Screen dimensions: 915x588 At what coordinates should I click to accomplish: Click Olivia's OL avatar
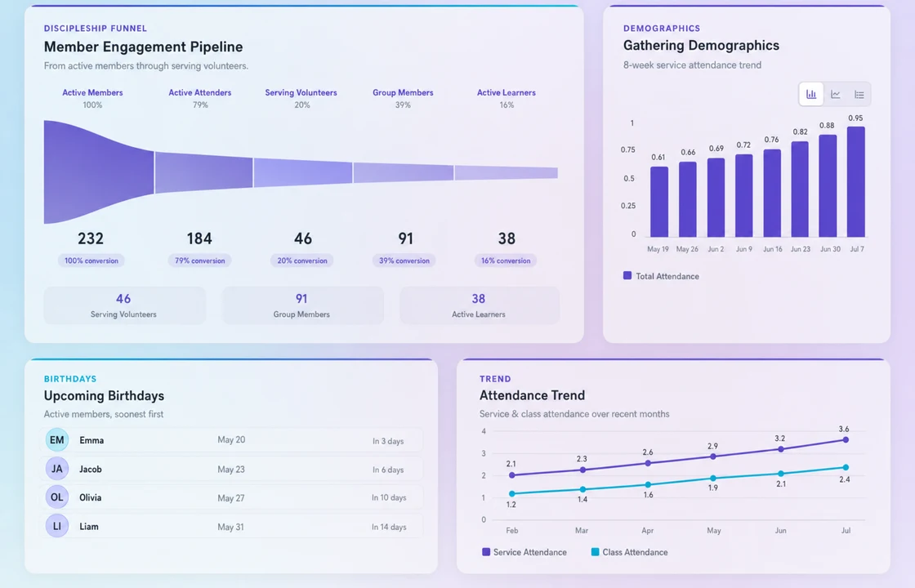(x=57, y=497)
